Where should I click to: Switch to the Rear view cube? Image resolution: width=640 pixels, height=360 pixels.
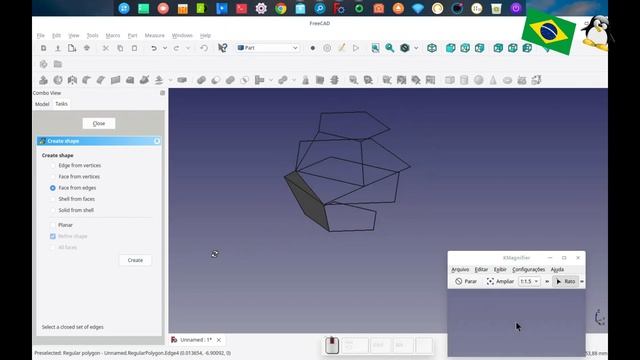[x=498, y=48]
